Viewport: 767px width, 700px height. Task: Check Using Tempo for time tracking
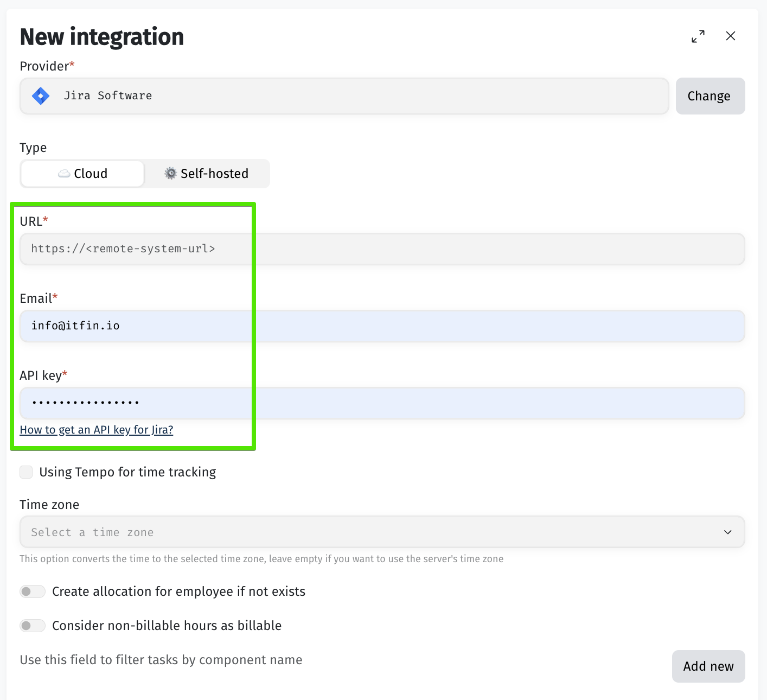[x=26, y=472]
